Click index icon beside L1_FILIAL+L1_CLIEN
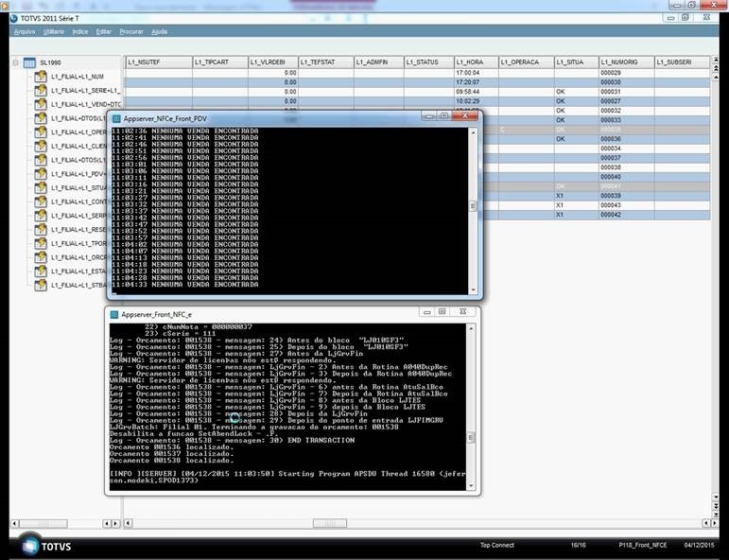The height and width of the screenshot is (560, 729). [41, 146]
